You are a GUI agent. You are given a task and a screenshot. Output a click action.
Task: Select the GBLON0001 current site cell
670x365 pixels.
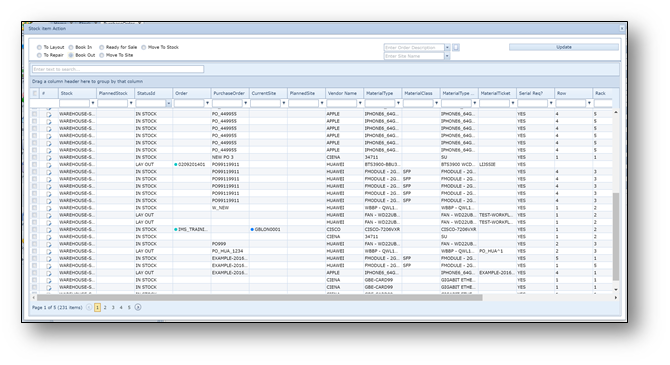[x=268, y=230]
